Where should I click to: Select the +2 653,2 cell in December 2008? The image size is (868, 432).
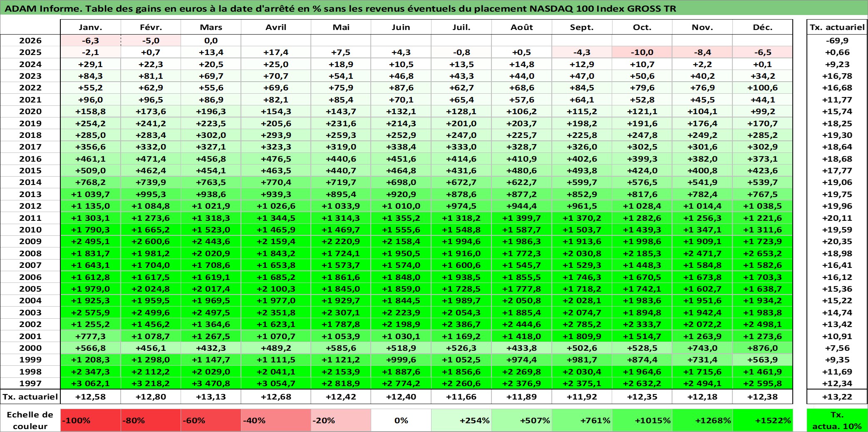pyautogui.click(x=763, y=253)
